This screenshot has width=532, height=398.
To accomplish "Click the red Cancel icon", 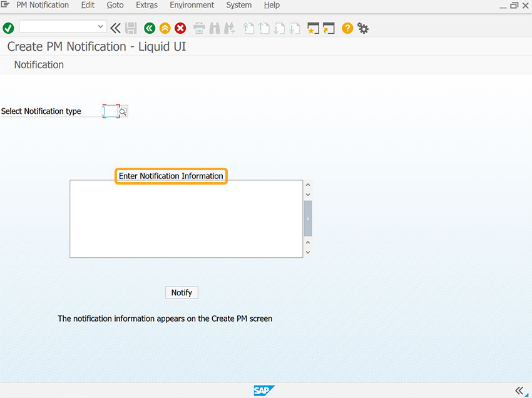I will coord(180,28).
